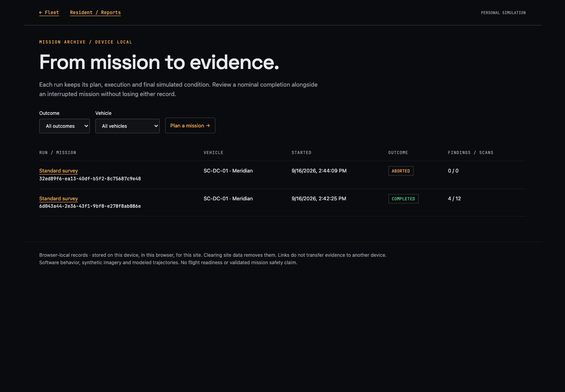Click findings value 4 / 12
Image resolution: width=565 pixels, height=392 pixels.
click(x=454, y=199)
